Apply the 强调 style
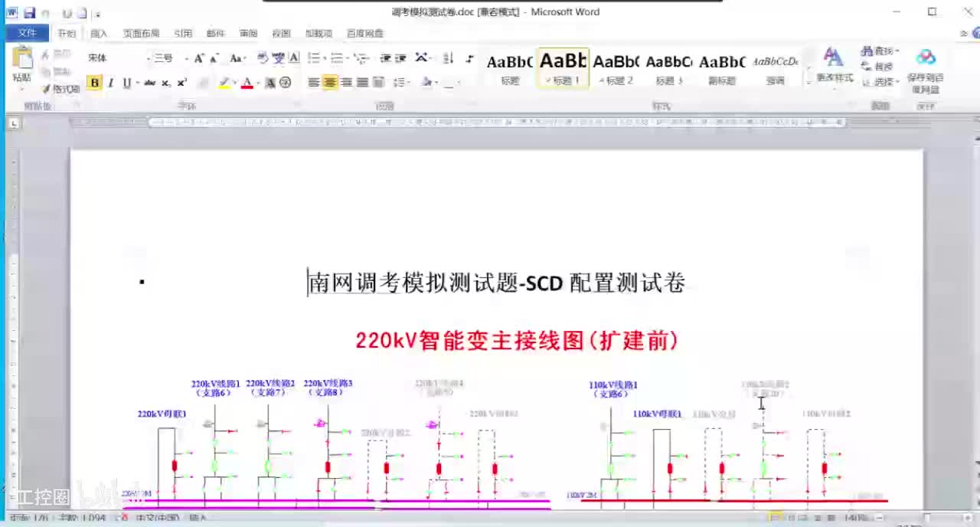This screenshot has height=527, width=980. coord(775,69)
